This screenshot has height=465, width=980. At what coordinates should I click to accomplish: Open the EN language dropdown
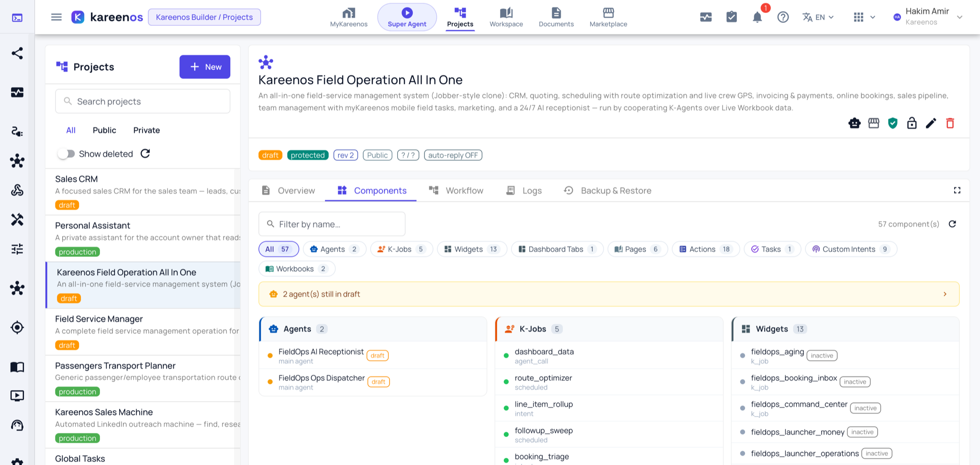[x=818, y=17]
